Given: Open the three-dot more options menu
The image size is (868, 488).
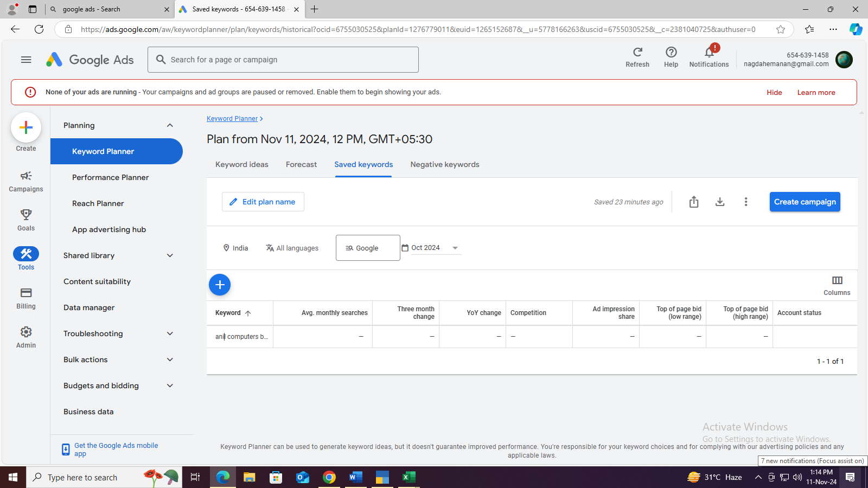Looking at the screenshot, I should (746, 202).
